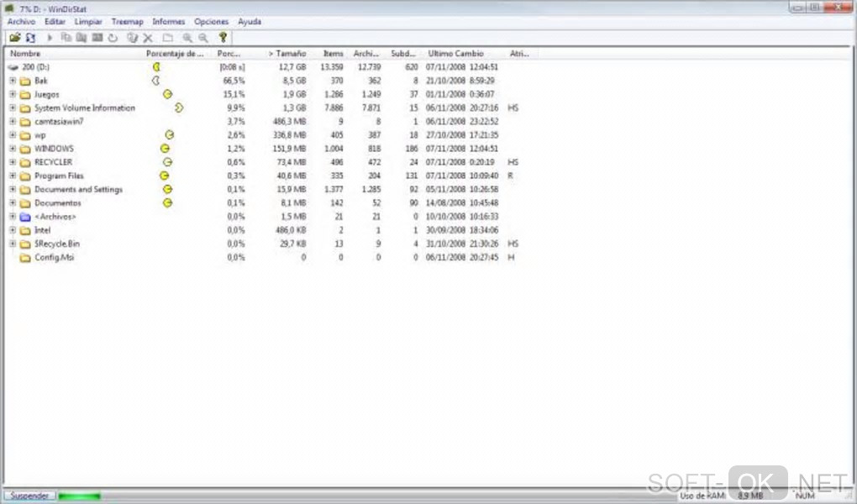Sort by the Porcentaje de... column header
Screen dimensions: 857x504
tap(177, 54)
